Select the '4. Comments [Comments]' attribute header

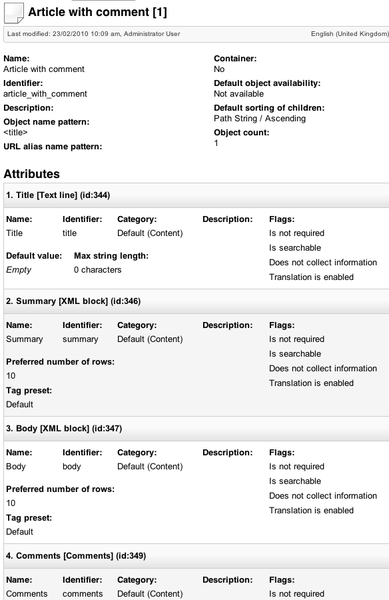click(x=196, y=556)
